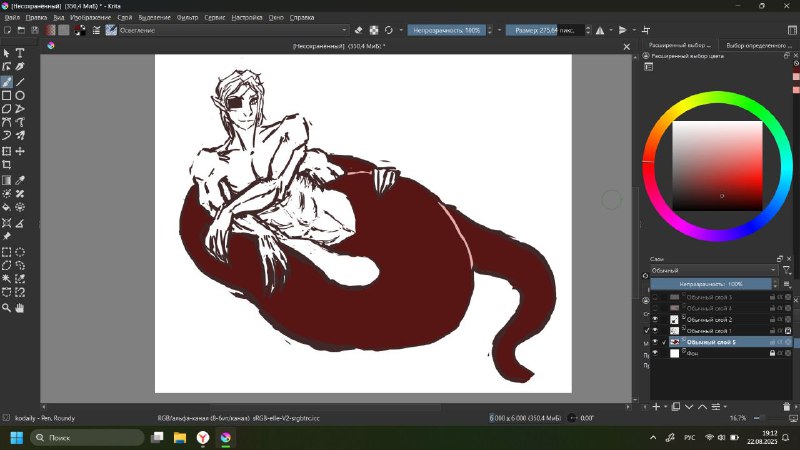The height and width of the screenshot is (450, 800).
Task: Open the 'Фильтр' menu
Action: point(187,17)
